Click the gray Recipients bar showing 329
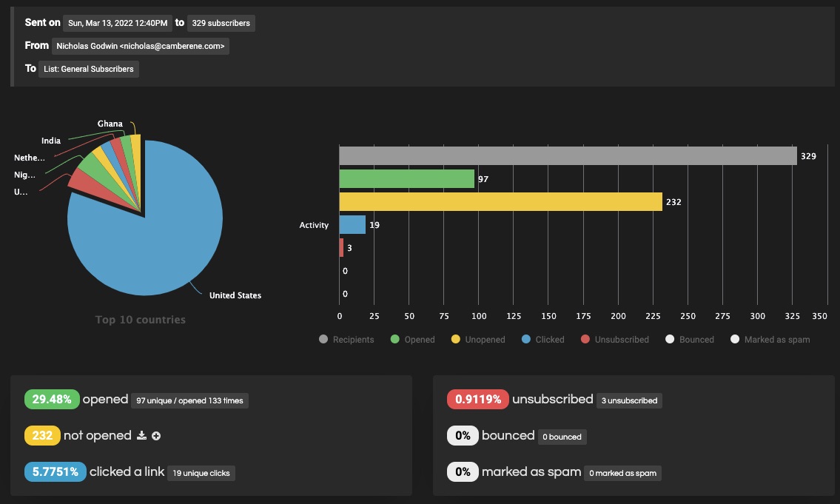840x504 pixels. coord(568,156)
